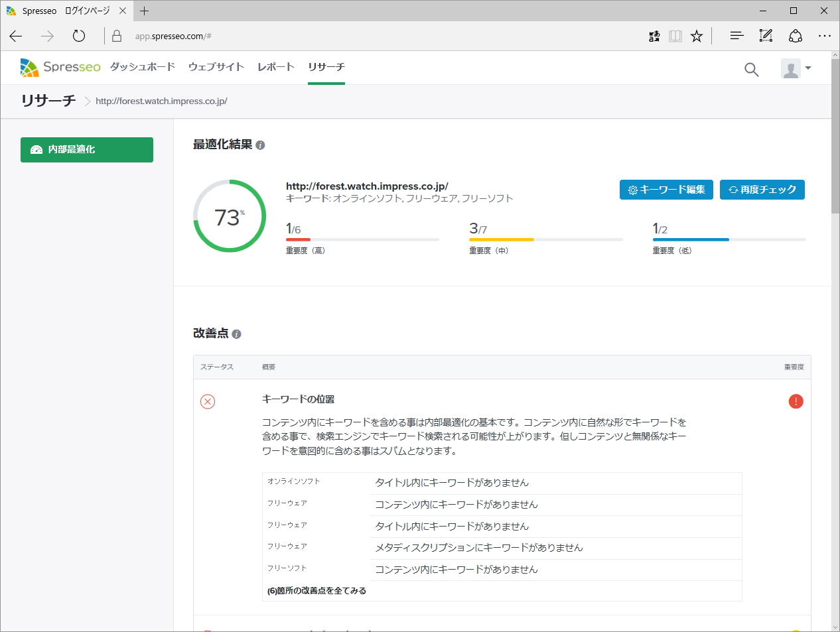Expand (6)箇所の改善点を全てみる
Viewport: 840px width, 632px height.
[316, 590]
